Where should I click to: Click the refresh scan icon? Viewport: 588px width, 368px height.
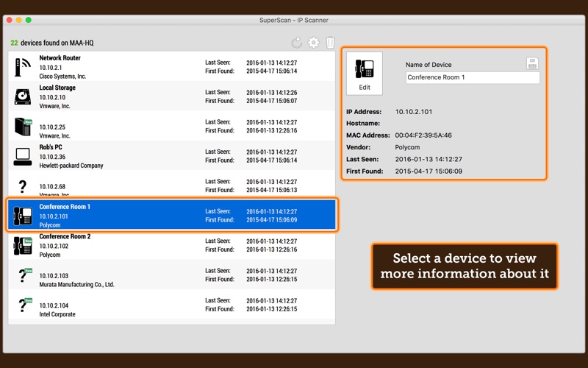coord(297,43)
